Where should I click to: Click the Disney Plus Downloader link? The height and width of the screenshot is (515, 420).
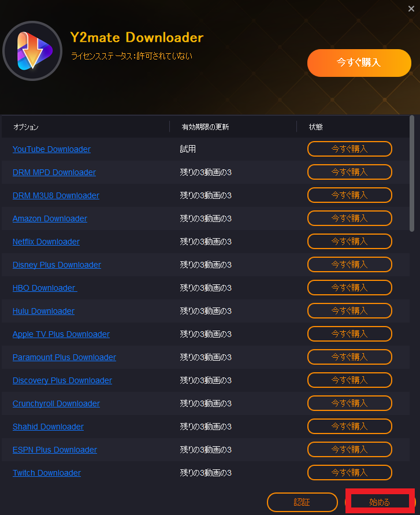coord(57,265)
